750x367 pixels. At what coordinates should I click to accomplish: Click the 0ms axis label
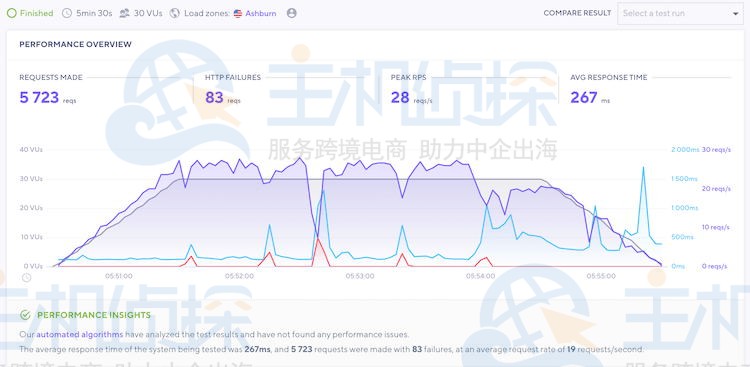coord(678,266)
